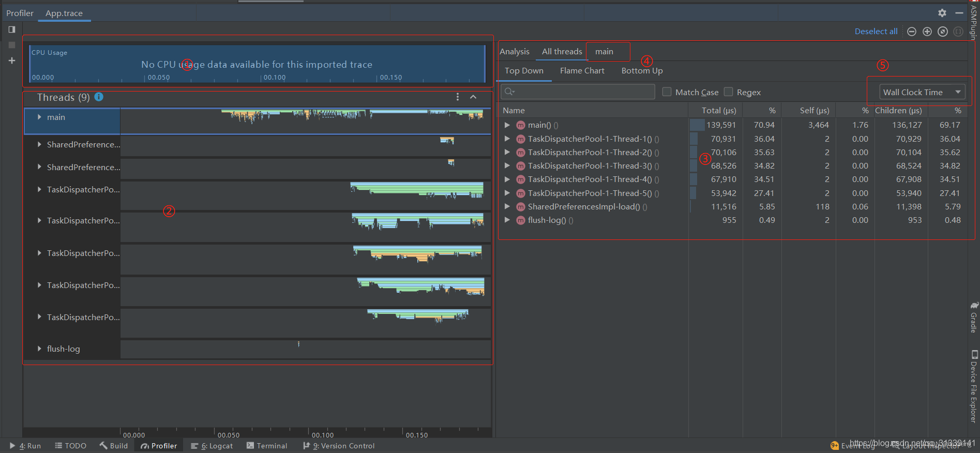
Task: Click the search magnifier icon
Action: tap(509, 92)
